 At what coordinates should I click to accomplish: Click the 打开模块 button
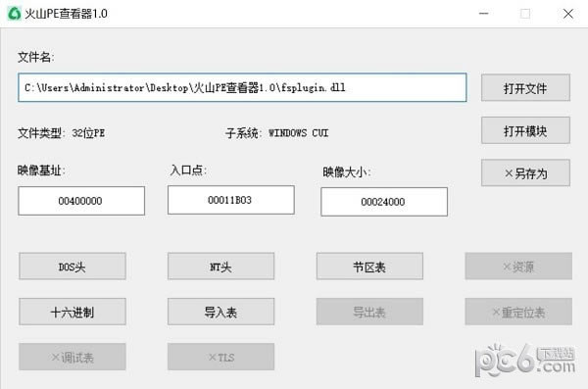(525, 130)
